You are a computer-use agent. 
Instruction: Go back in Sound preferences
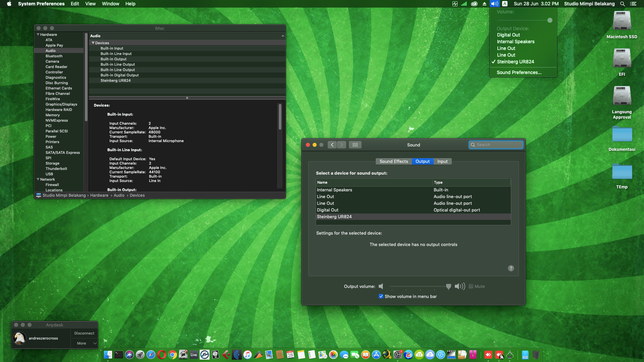[x=332, y=145]
